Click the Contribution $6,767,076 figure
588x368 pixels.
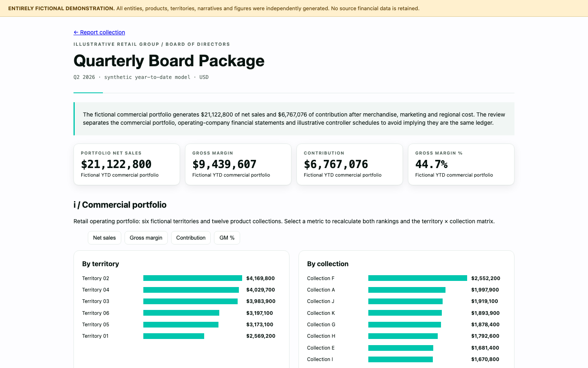[x=336, y=164]
